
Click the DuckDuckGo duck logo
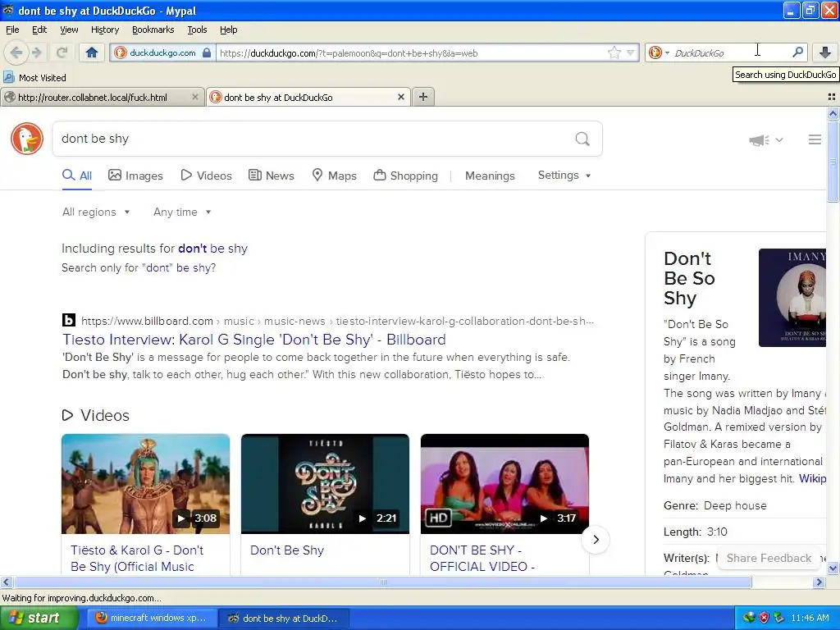coord(27,139)
